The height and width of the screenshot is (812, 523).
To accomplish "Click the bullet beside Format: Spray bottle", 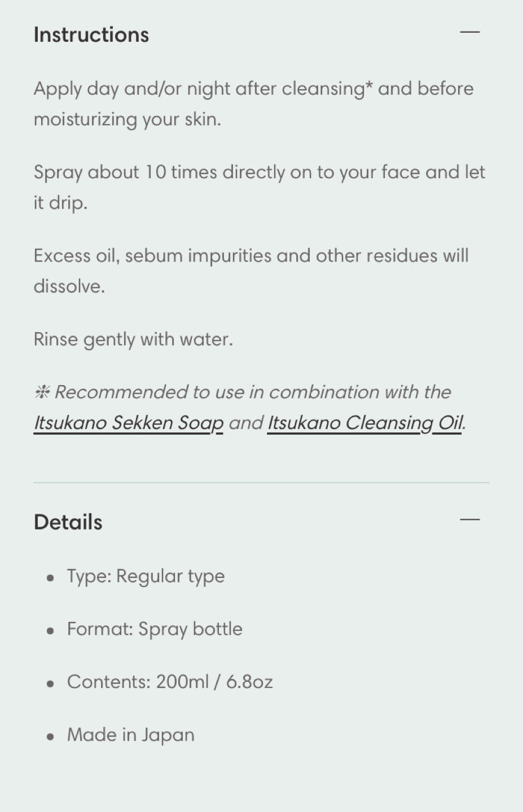I will [51, 630].
